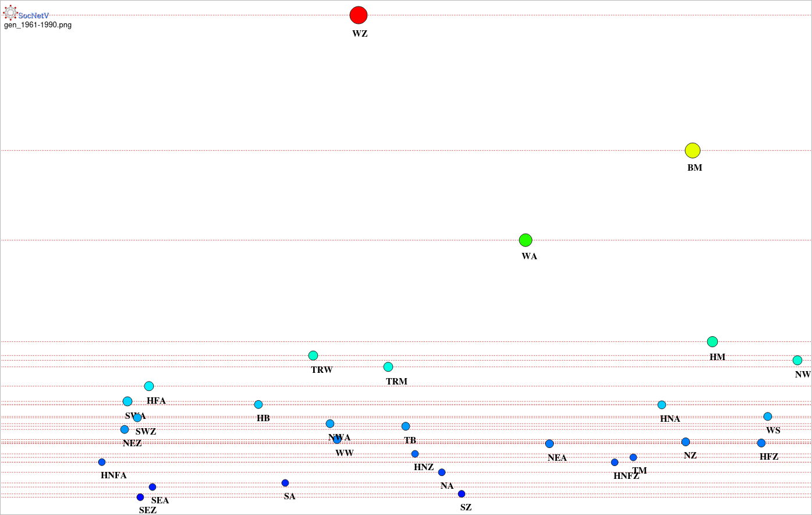The width and height of the screenshot is (812, 515).
Task: Select the HM node circle
Action: 712,342
